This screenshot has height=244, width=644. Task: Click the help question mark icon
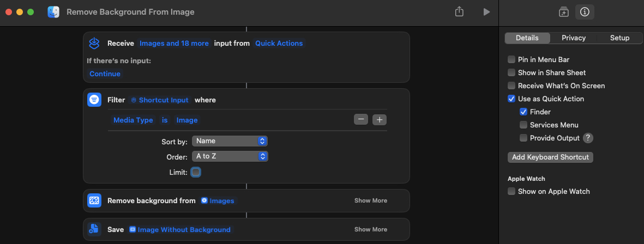tap(588, 138)
